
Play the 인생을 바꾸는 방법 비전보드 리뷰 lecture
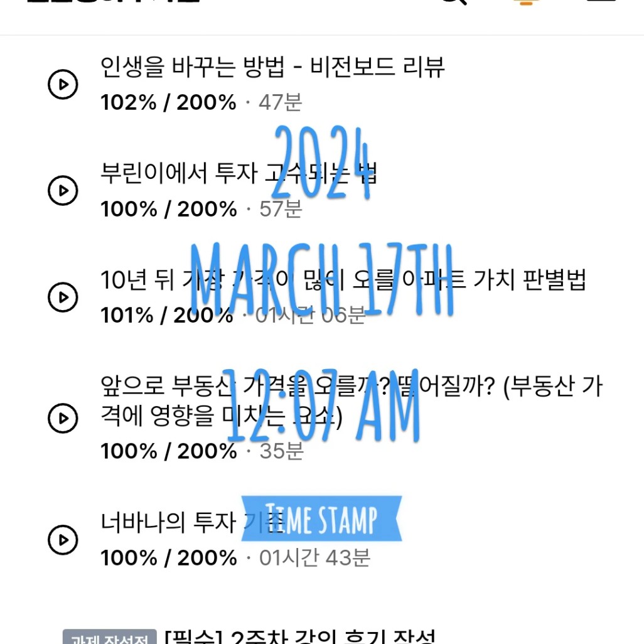click(x=63, y=84)
